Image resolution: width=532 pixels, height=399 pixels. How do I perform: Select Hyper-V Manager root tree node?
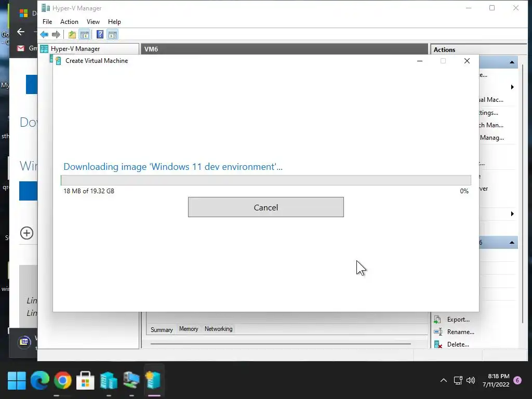tap(75, 49)
